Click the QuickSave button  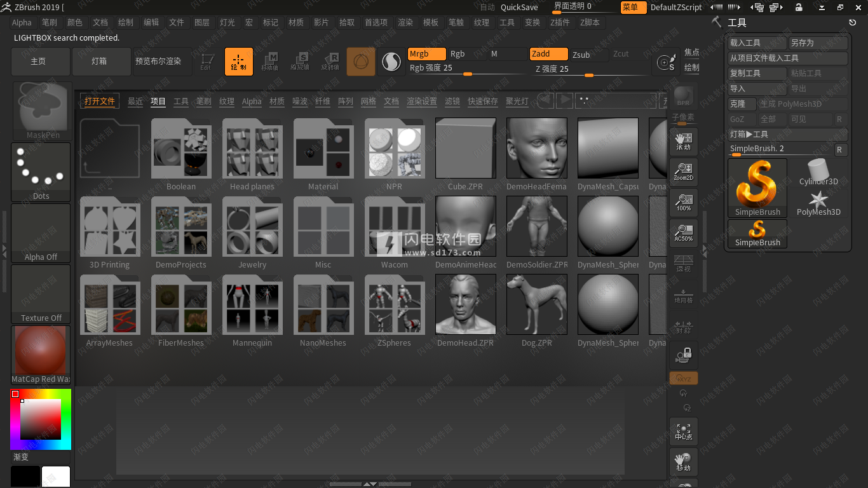point(519,8)
